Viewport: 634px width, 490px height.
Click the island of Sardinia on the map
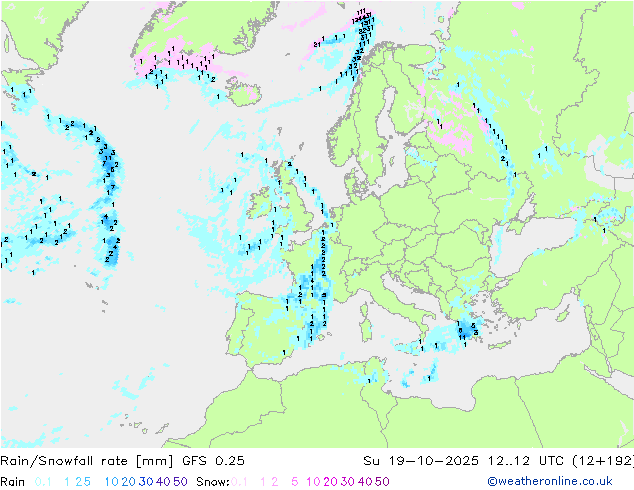pos(368,330)
